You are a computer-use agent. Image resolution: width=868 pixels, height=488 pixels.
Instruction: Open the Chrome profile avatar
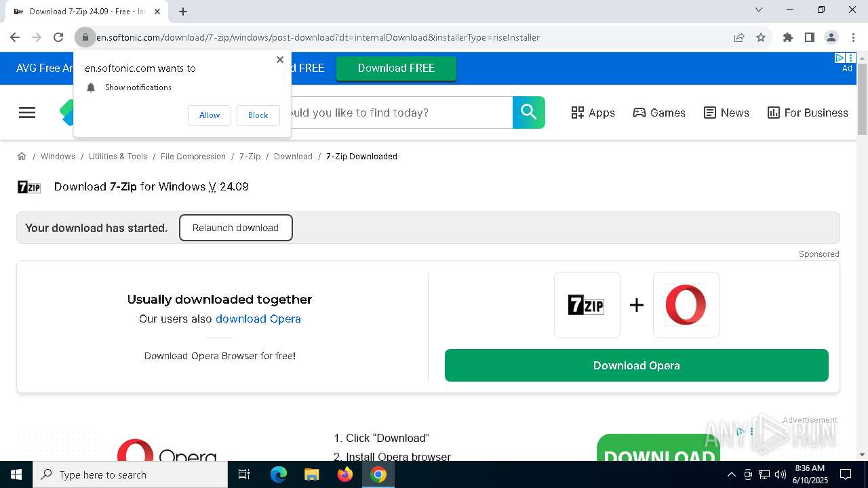pyautogui.click(x=831, y=37)
